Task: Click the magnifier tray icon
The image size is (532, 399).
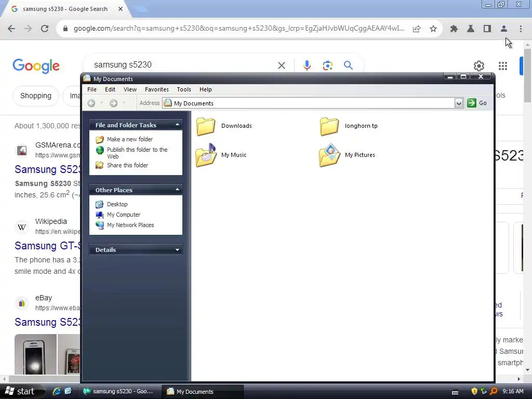Action: [x=494, y=392]
